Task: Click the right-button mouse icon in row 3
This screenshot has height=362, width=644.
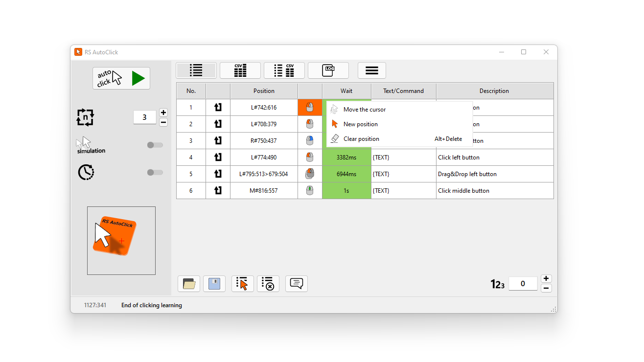Action: [310, 141]
